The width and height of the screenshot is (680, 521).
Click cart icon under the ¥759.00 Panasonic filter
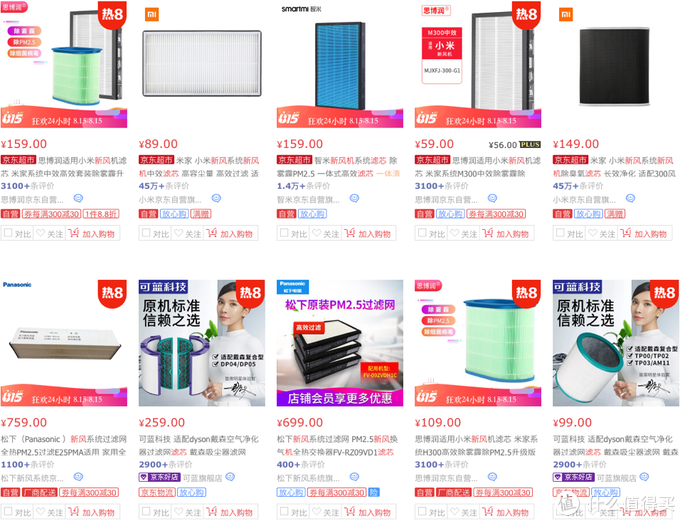click(x=74, y=511)
